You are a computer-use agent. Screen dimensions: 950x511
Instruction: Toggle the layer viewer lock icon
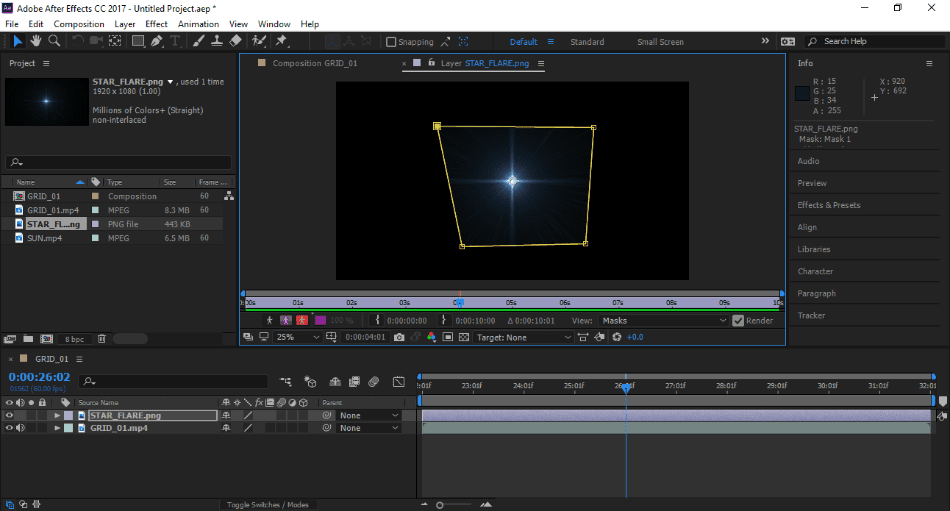point(431,62)
